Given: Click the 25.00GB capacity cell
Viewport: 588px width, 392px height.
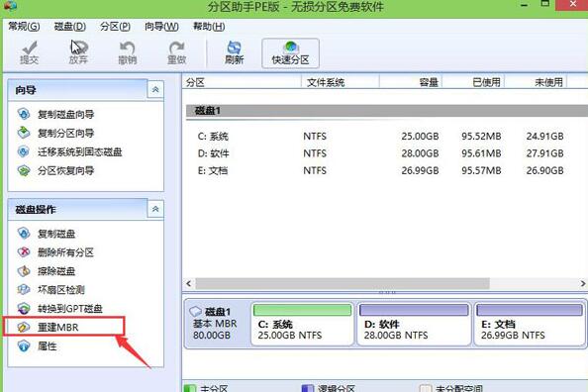Looking at the screenshot, I should (420, 137).
